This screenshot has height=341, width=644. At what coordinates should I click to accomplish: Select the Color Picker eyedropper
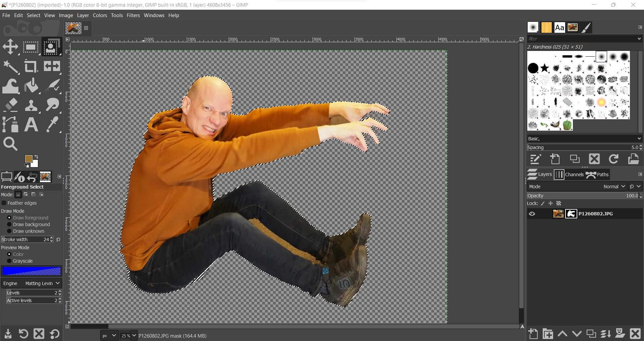(52, 124)
